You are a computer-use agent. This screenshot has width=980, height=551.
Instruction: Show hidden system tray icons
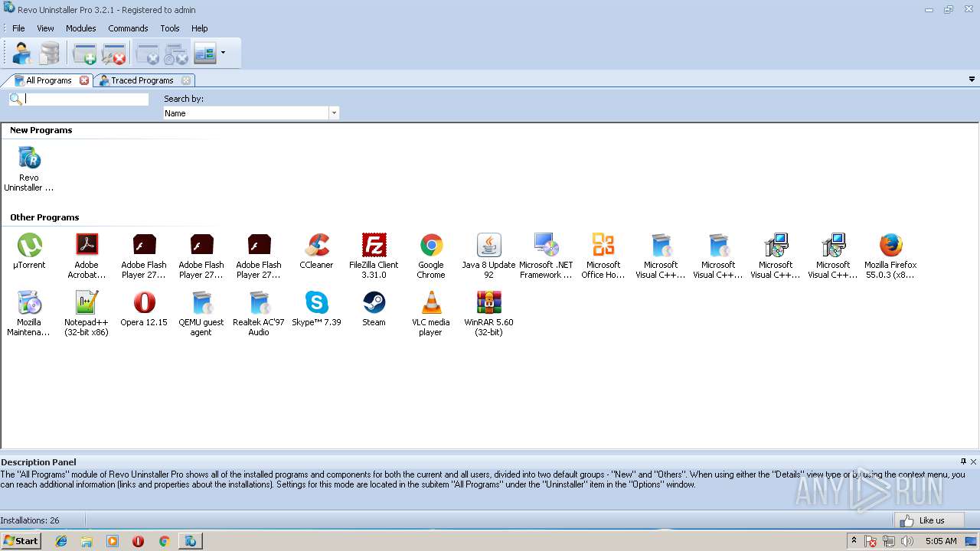click(x=854, y=540)
